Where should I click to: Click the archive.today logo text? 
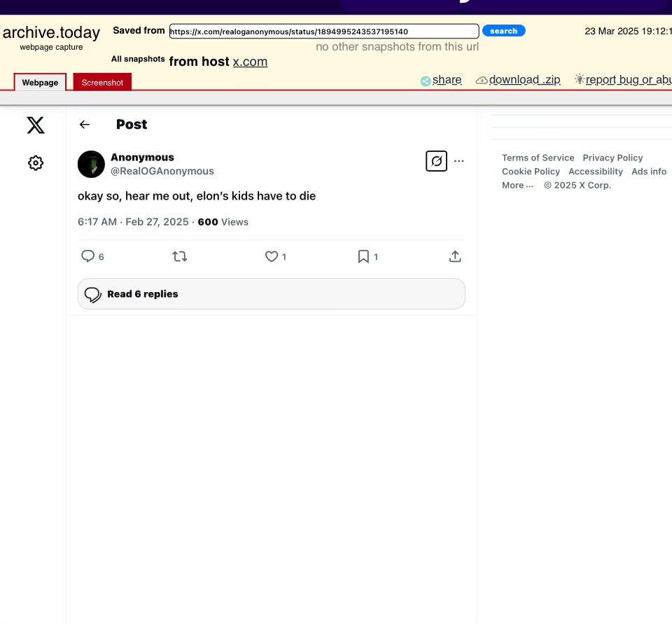pos(51,33)
